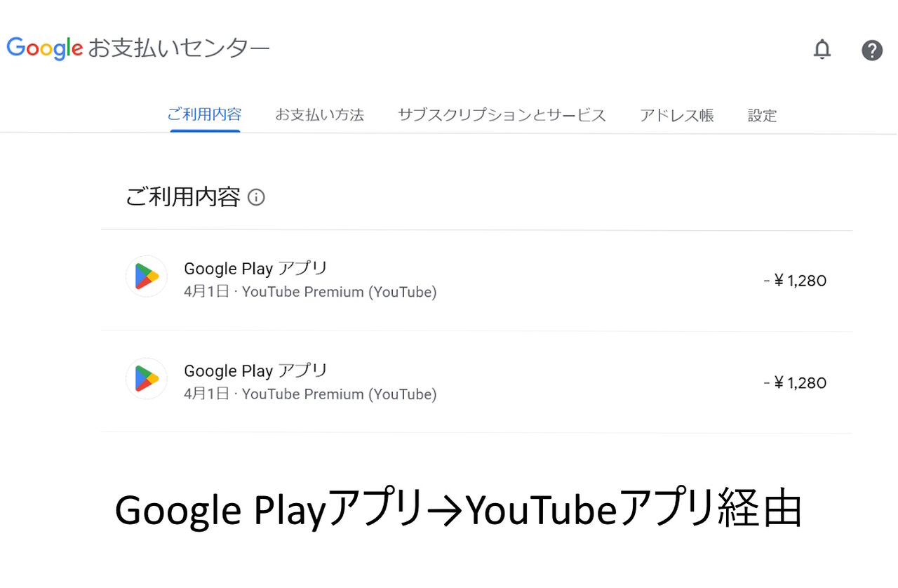
Task: Click the bottom transaction's -¥1,280 amount
Action: [795, 383]
